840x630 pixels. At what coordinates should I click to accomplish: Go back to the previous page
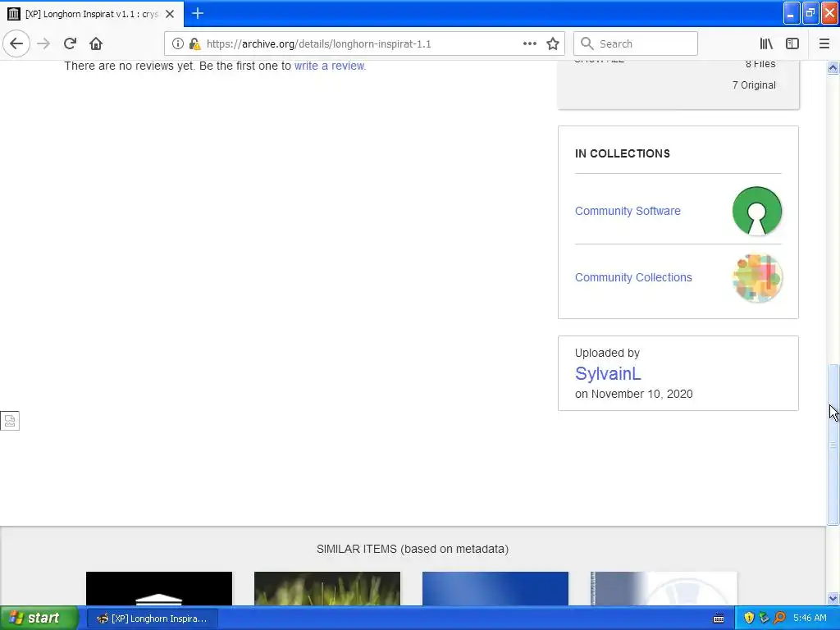pos(16,43)
